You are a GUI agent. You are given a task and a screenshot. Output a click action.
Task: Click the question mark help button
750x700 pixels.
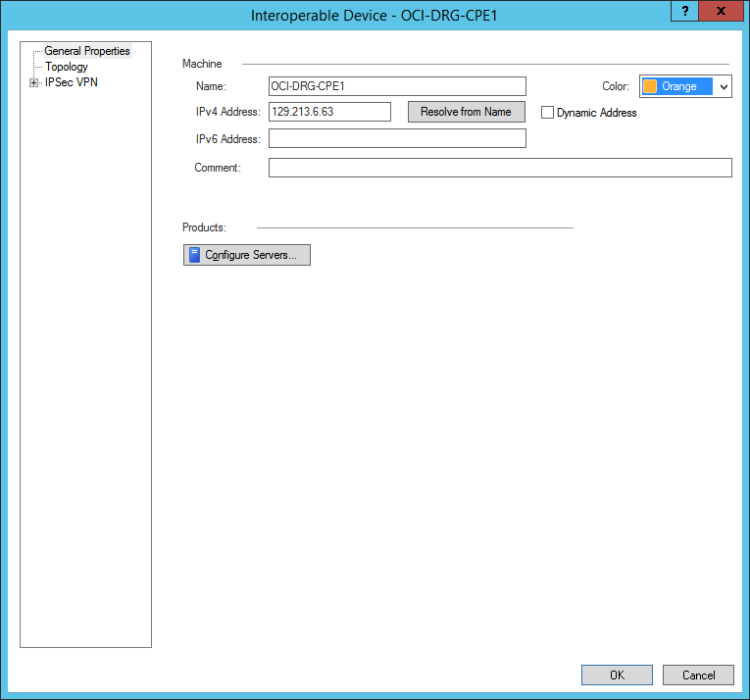[x=684, y=11]
